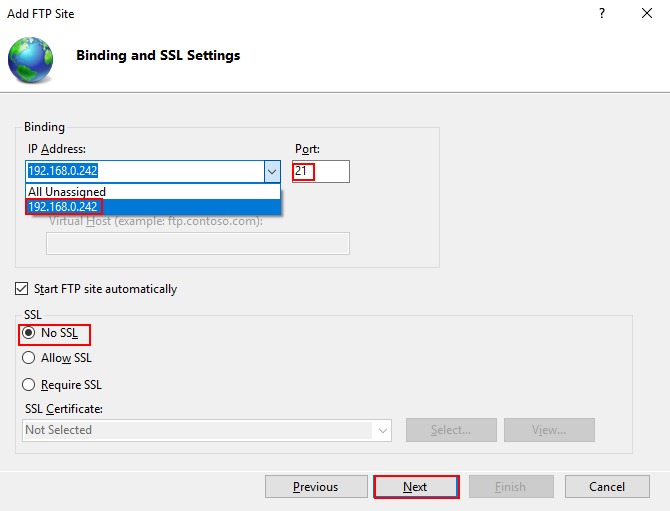
Task: Click the Virtual Host text box
Action: coord(198,244)
